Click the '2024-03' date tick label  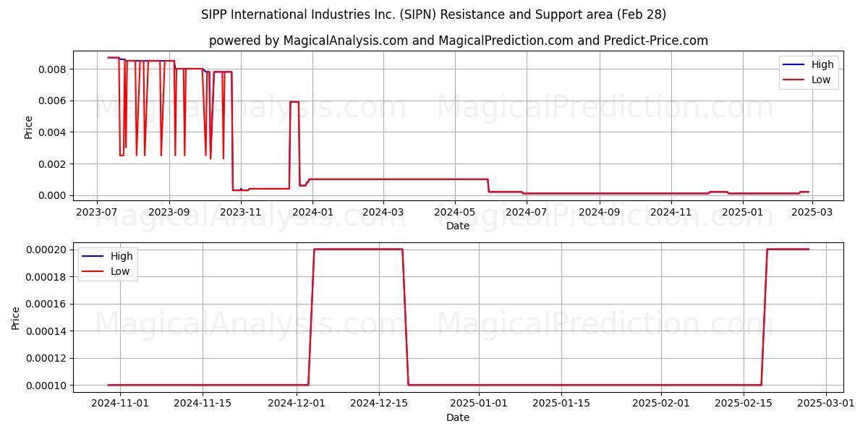point(383,212)
